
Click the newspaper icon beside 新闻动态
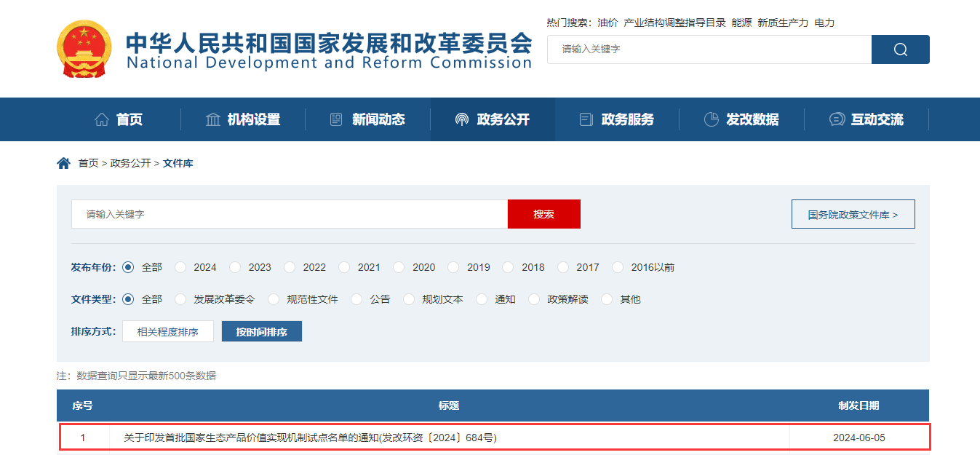[336, 119]
